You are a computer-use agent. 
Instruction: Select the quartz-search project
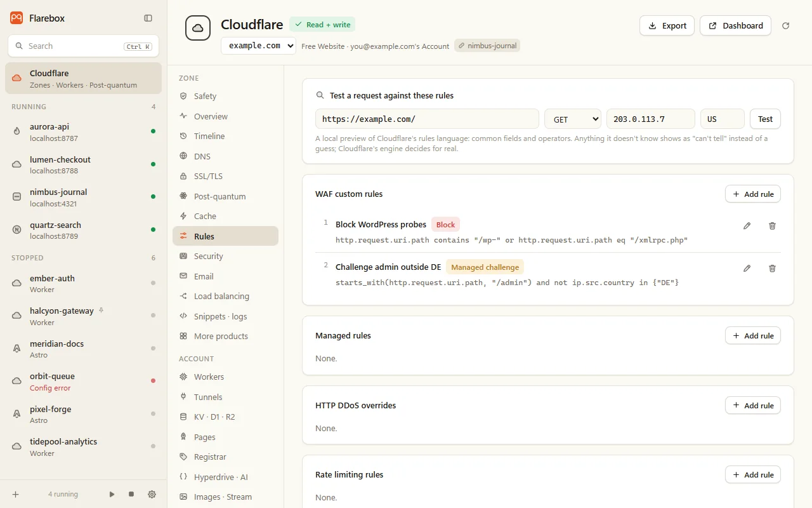83,231
